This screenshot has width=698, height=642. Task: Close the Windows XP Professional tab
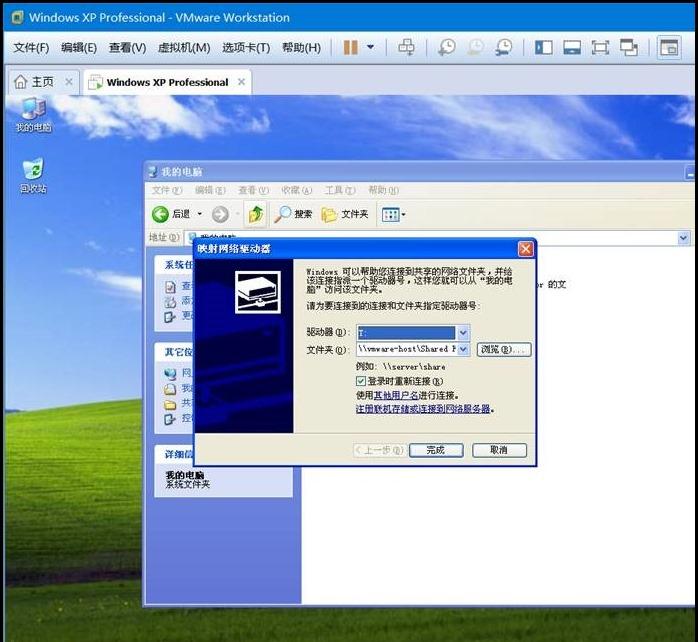pyautogui.click(x=241, y=82)
